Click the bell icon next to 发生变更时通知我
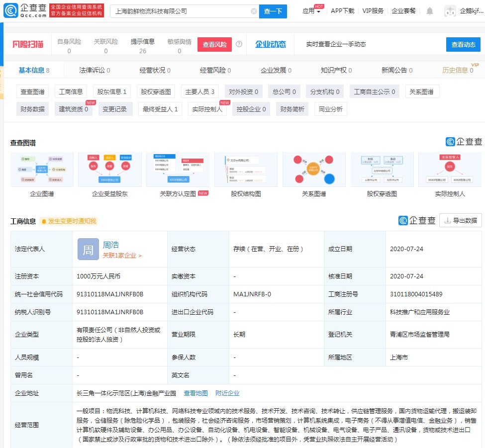This screenshot has height=448, width=485. [44, 221]
